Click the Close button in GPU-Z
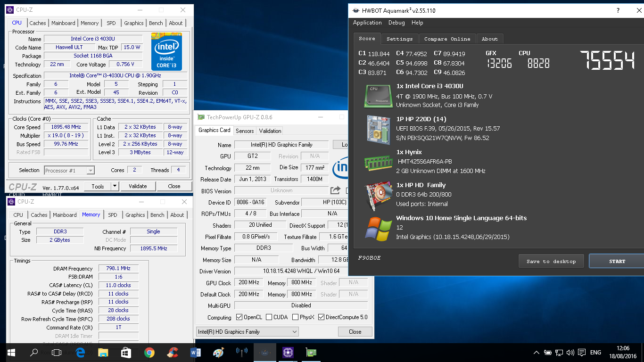 pos(355,332)
